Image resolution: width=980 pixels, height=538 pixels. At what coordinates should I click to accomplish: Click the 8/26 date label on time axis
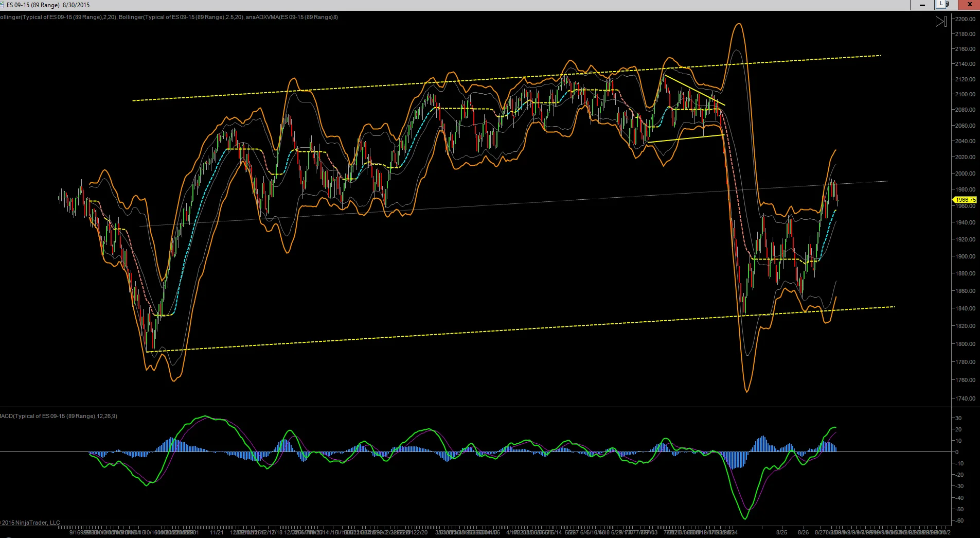pyautogui.click(x=803, y=532)
